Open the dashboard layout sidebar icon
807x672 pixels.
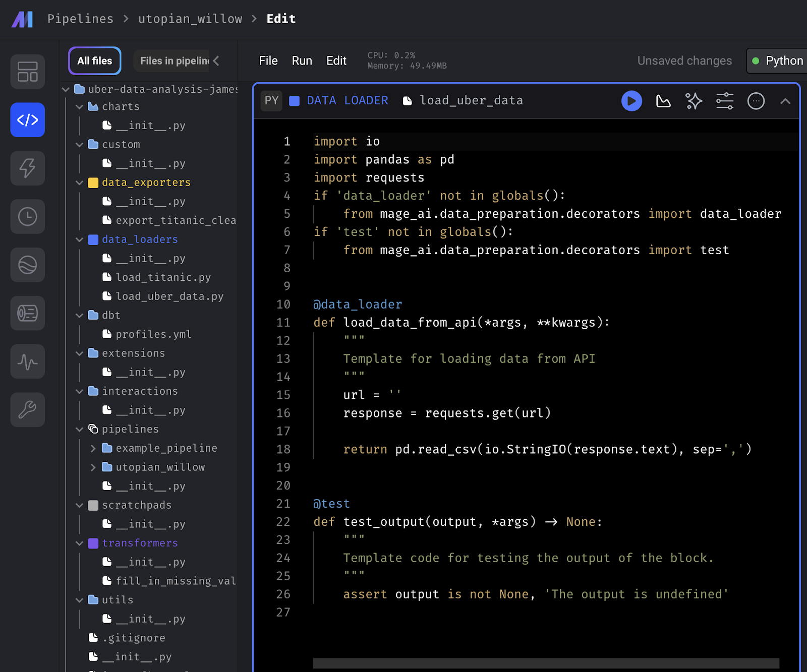coord(28,72)
